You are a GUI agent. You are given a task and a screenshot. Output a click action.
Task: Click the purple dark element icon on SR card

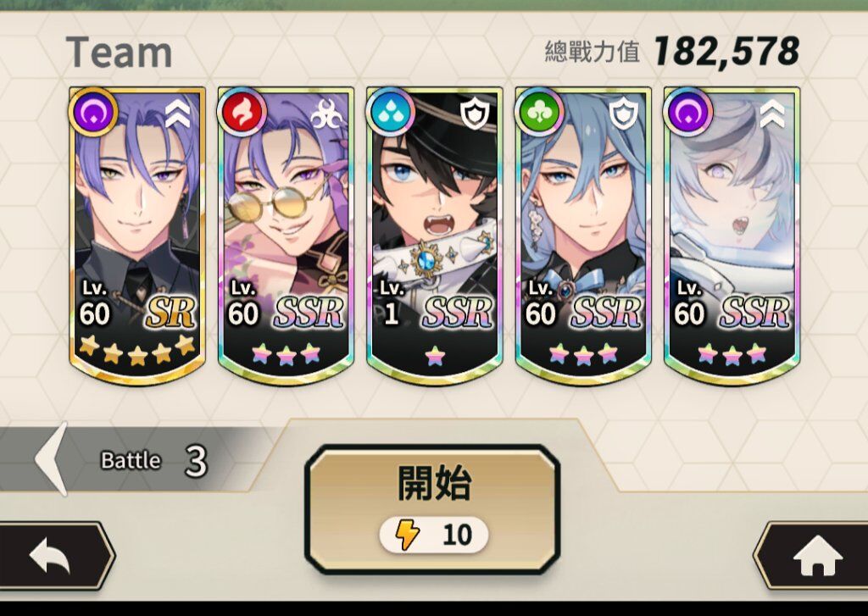coord(92,112)
